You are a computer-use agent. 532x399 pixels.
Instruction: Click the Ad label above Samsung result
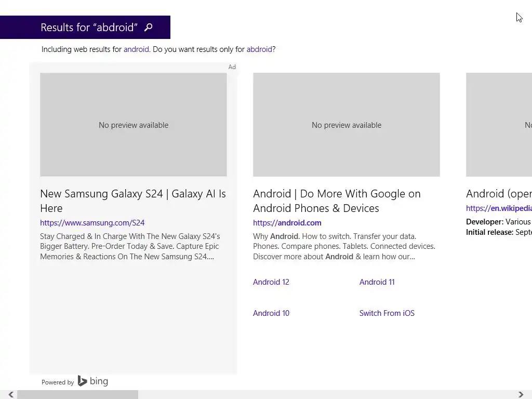pos(232,67)
